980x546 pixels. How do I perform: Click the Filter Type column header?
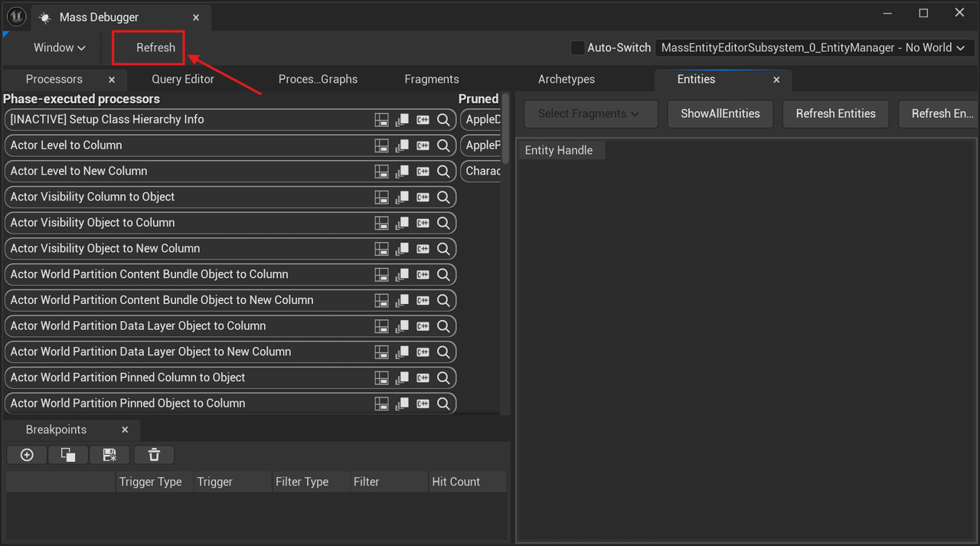click(310, 482)
